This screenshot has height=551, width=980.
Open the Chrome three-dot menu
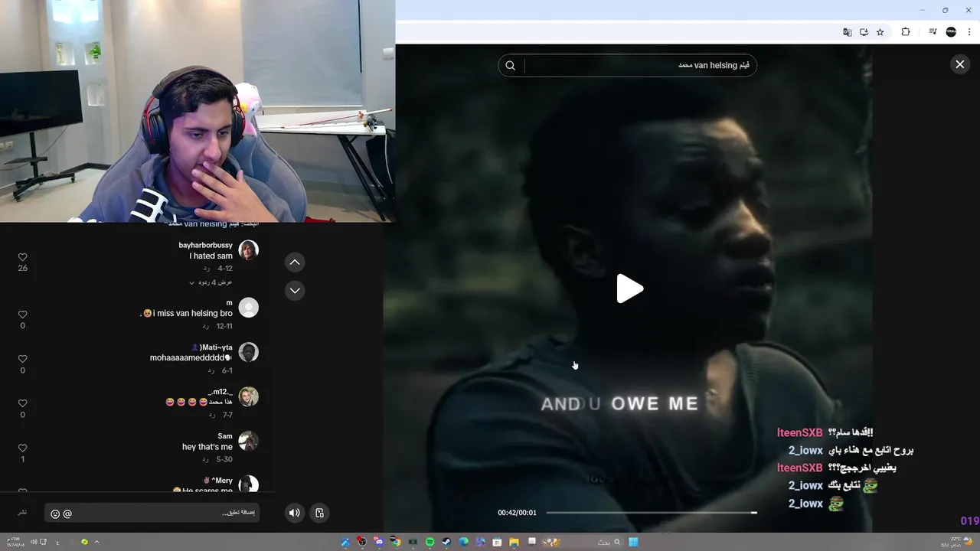pyautogui.click(x=970, y=32)
